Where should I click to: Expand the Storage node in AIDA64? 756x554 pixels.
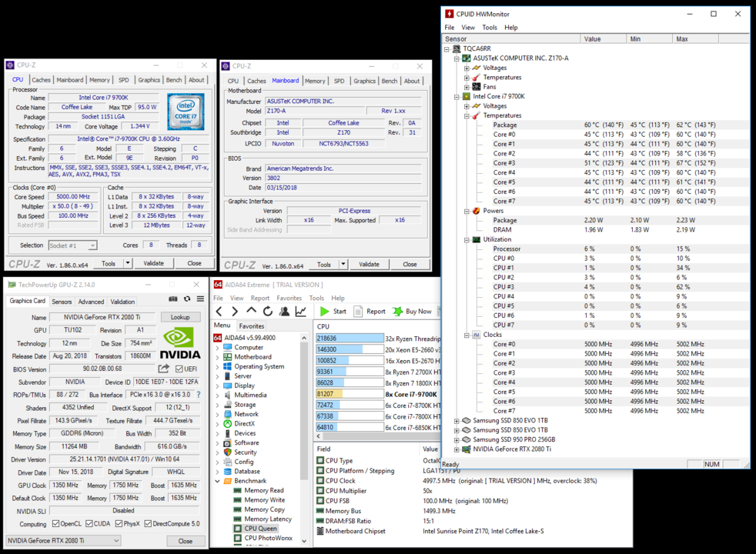[217, 405]
